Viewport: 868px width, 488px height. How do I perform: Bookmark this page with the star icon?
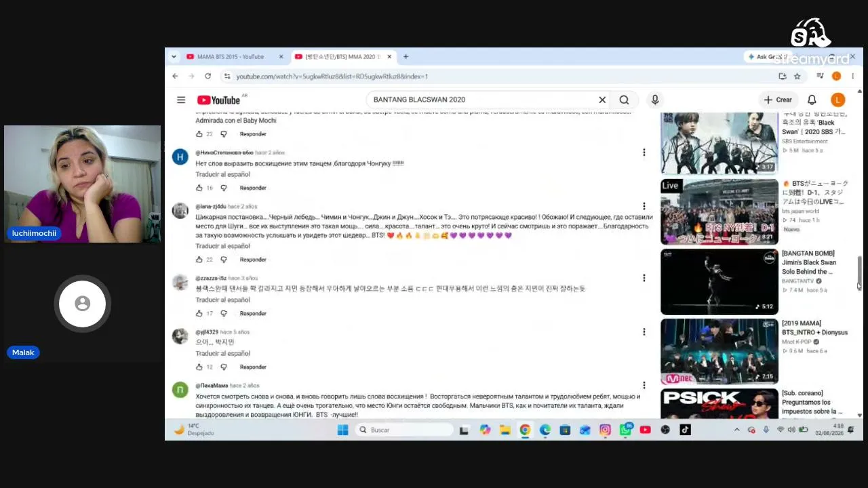tap(797, 76)
